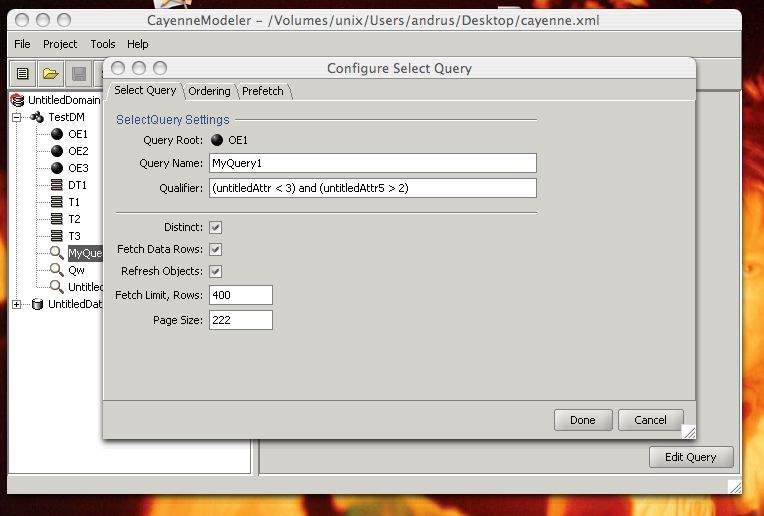The height and width of the screenshot is (516, 764).
Task: Select the OE1 entity in tree
Action: 77,134
